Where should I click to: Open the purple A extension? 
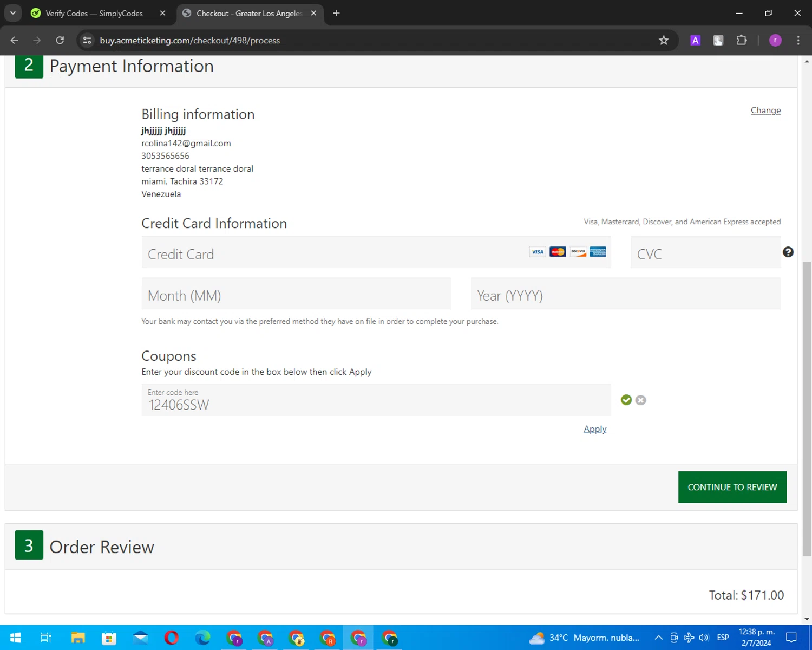pyautogui.click(x=696, y=40)
